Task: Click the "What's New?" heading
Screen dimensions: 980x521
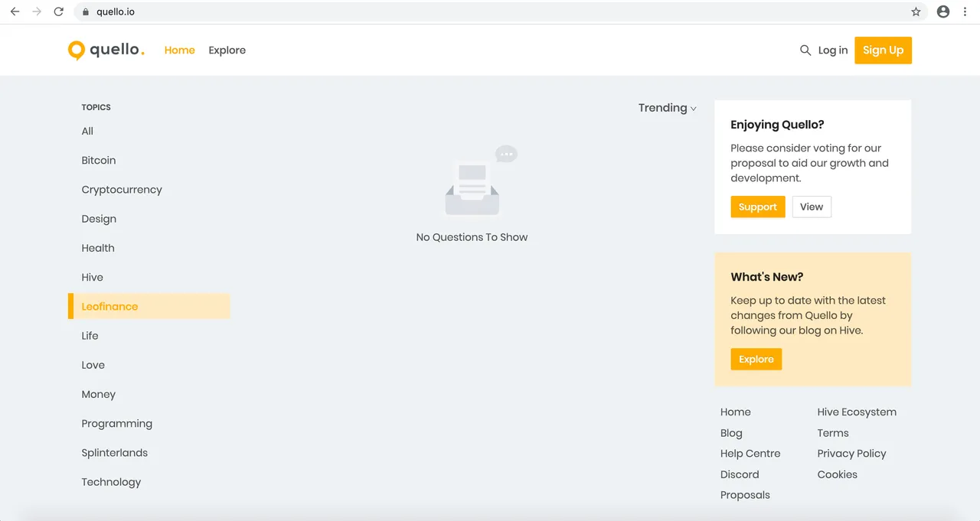Action: pyautogui.click(x=766, y=277)
